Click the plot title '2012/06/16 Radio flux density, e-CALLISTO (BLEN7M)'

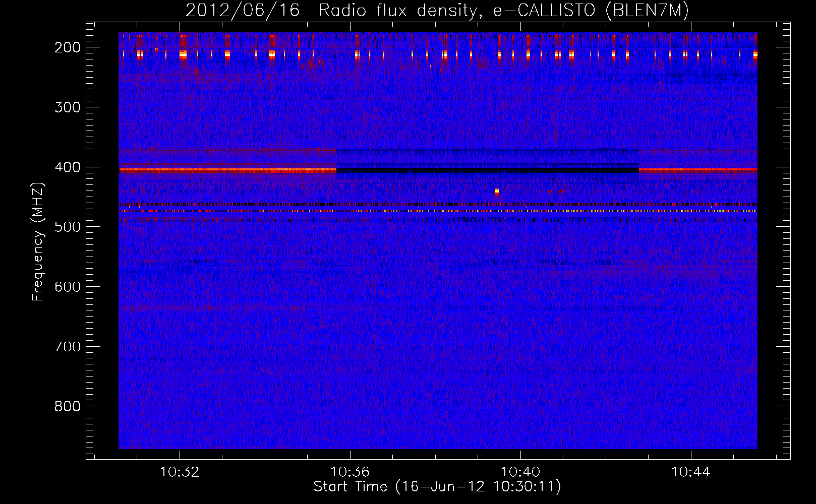coord(437,10)
